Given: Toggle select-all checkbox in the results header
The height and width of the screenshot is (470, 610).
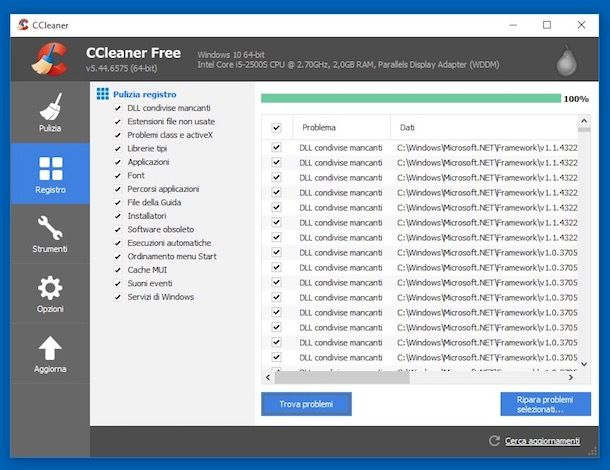Looking at the screenshot, I should 276,128.
